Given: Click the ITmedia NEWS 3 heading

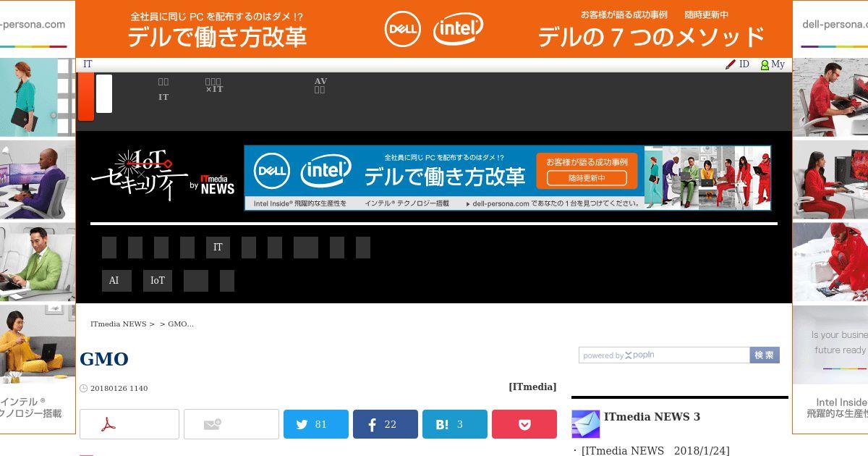Looking at the screenshot, I should (x=652, y=417).
